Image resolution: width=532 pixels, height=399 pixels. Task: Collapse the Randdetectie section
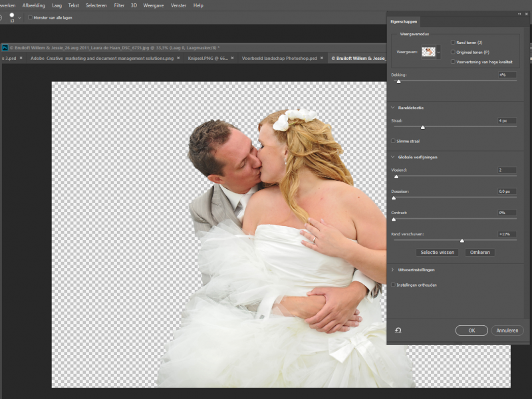point(393,107)
